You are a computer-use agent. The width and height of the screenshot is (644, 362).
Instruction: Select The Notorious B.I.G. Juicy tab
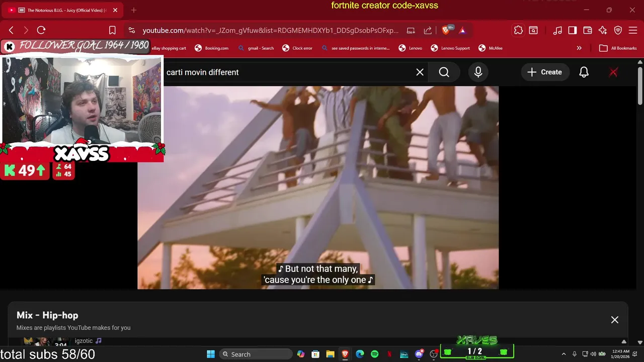62,10
